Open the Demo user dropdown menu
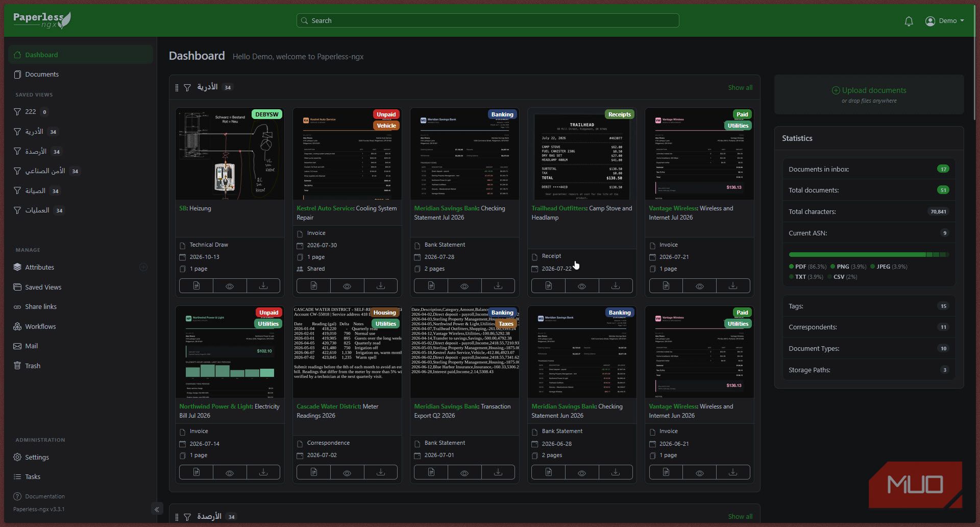 944,21
